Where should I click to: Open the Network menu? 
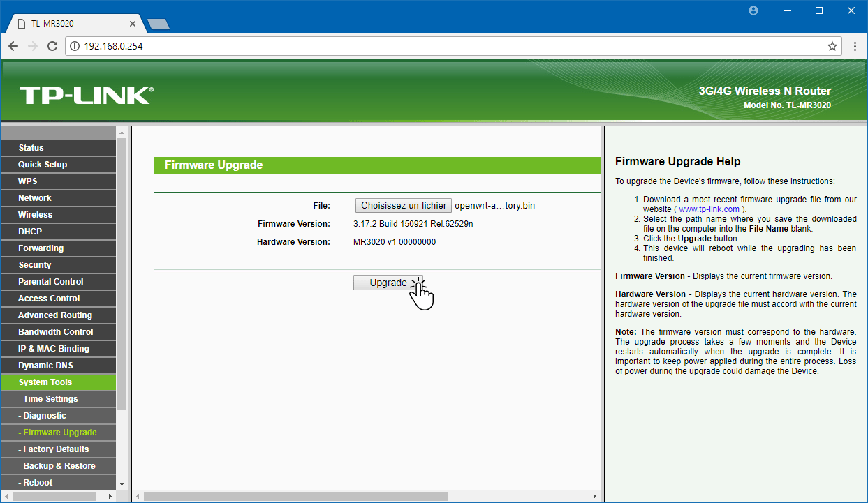pyautogui.click(x=58, y=198)
